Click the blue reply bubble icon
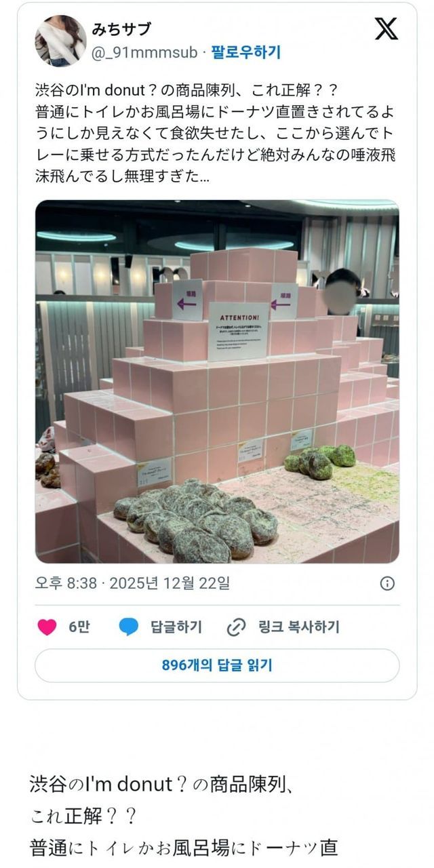This screenshot has height=868, width=434. [129, 627]
